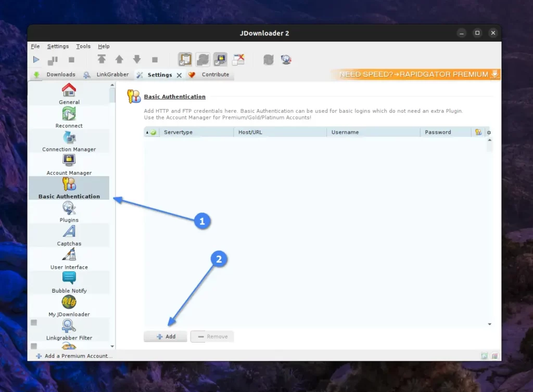This screenshot has height=392, width=533.
Task: Open Plugins settings in the sidebar
Action: 69,212
